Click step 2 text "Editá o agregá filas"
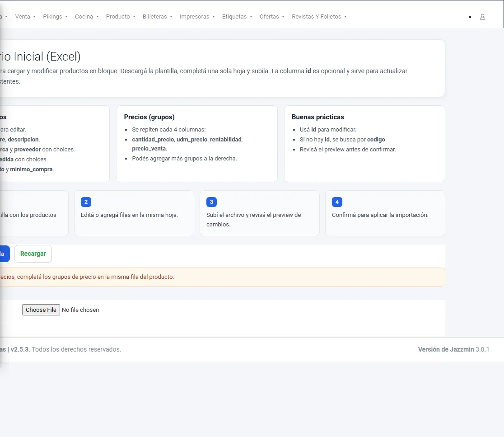Image resolution: width=504 pixels, height=437 pixels. (129, 215)
